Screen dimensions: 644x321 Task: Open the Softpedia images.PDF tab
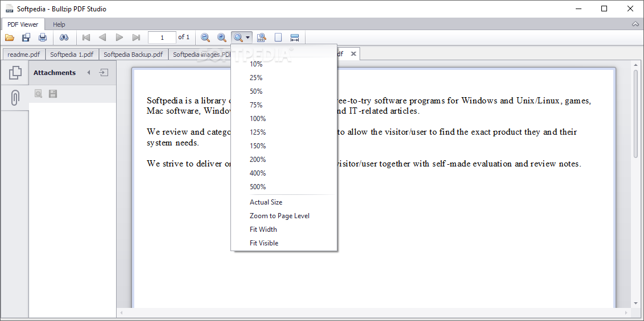[x=201, y=54]
